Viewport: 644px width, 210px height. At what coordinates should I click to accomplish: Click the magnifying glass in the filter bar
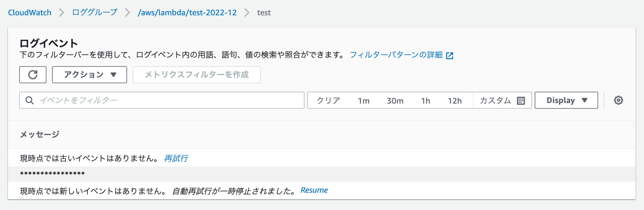click(30, 100)
